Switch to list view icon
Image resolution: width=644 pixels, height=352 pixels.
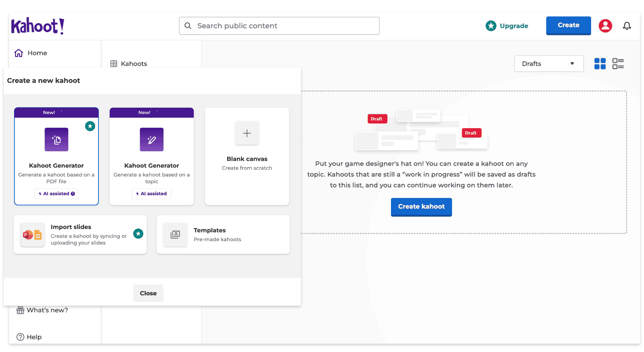coord(618,64)
